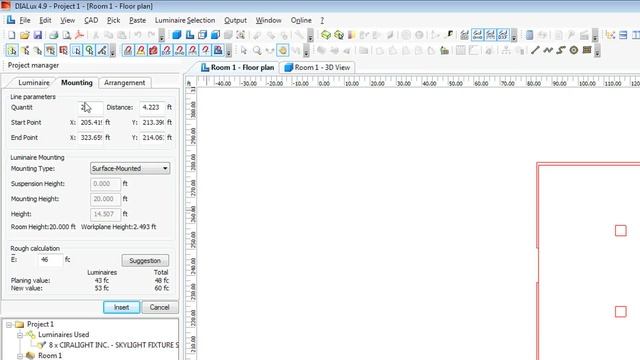
Task: Click the E illuminance input field
Action: (x=51, y=260)
